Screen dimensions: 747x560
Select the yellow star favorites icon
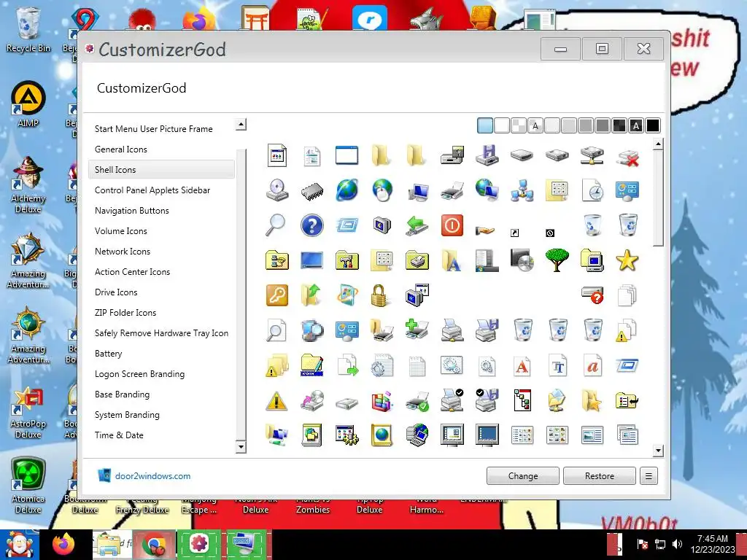tap(627, 260)
